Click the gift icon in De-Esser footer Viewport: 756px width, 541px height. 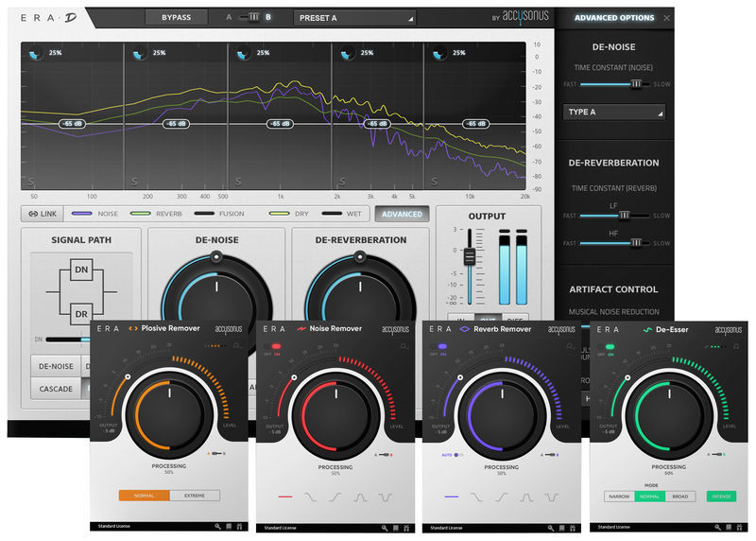tap(739, 528)
